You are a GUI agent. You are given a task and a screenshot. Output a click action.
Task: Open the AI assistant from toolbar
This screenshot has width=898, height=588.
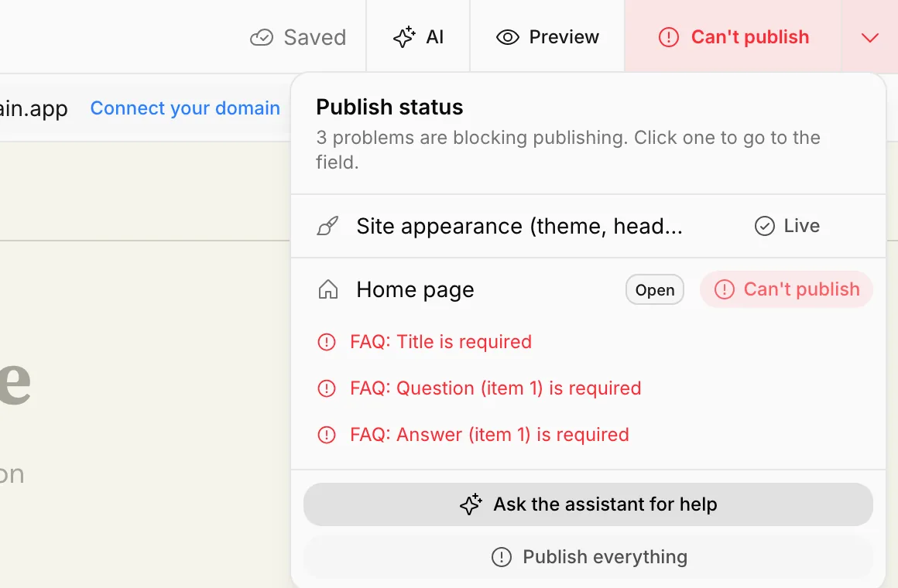click(418, 36)
